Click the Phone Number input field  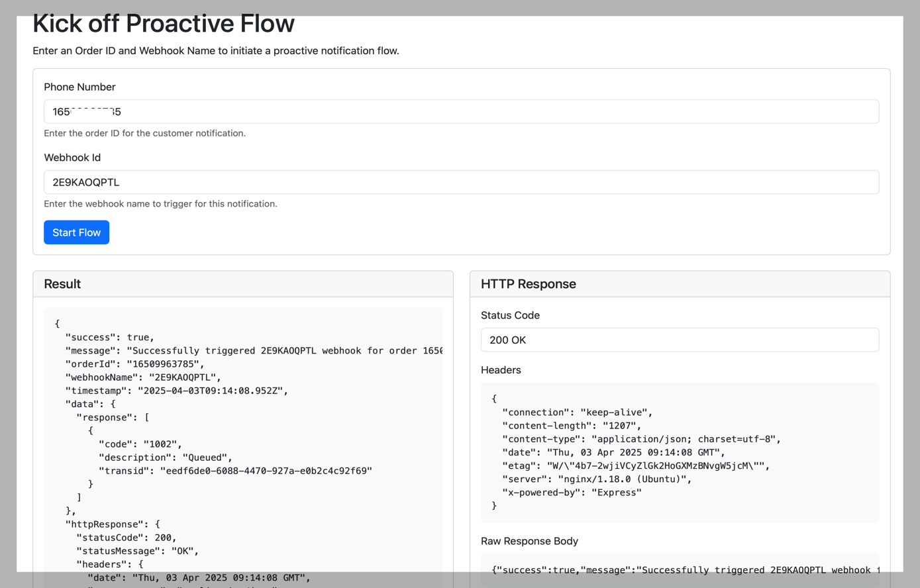tap(461, 112)
